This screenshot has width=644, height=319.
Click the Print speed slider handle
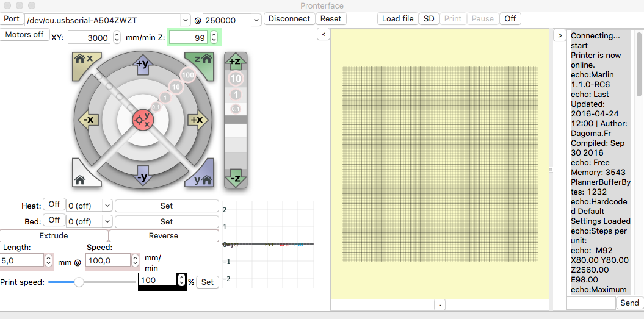pos(79,282)
